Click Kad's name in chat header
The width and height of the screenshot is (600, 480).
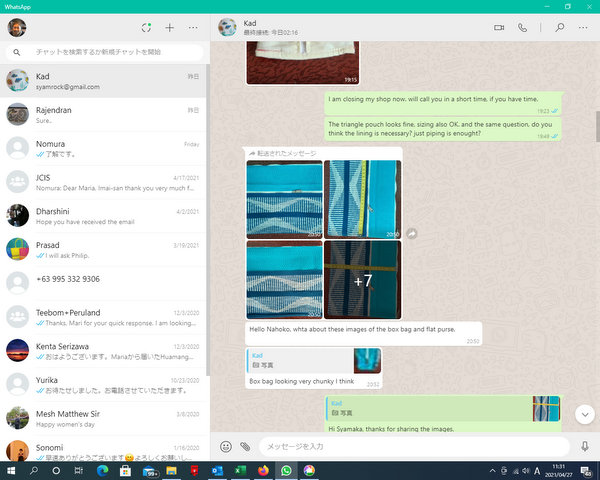[250, 23]
